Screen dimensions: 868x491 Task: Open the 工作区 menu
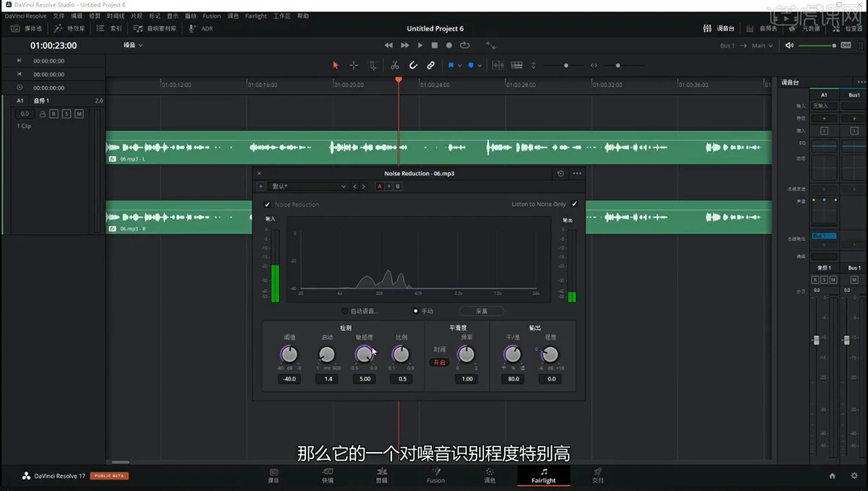point(281,15)
